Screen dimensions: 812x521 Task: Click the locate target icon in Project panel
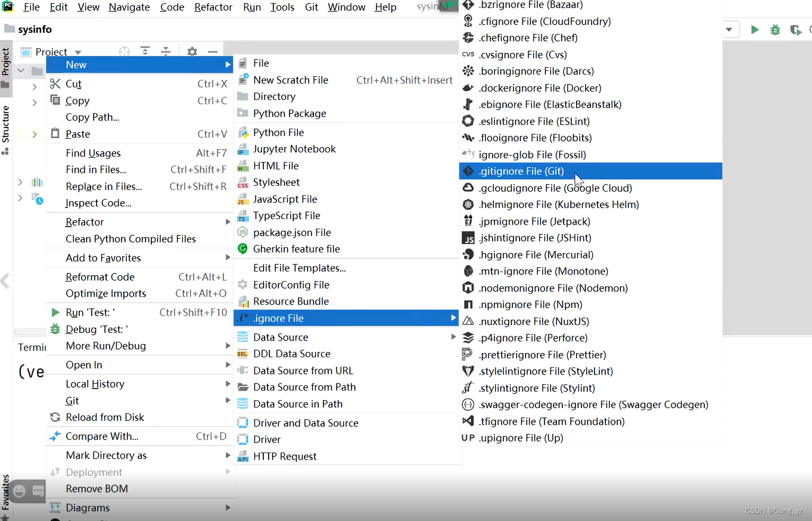click(x=125, y=52)
